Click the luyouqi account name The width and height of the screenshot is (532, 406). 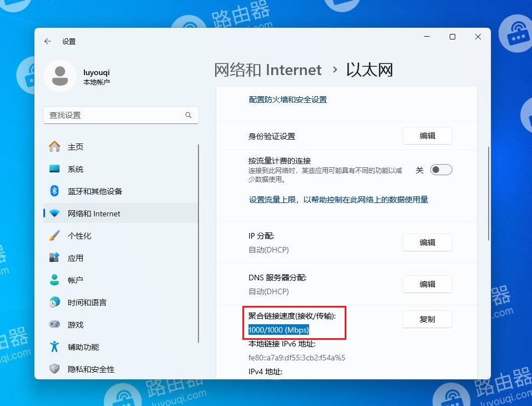[96, 73]
